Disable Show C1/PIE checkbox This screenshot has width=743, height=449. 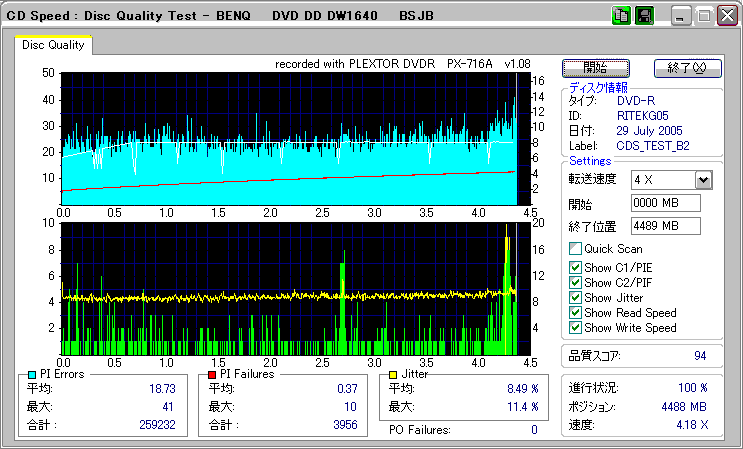tap(575, 267)
